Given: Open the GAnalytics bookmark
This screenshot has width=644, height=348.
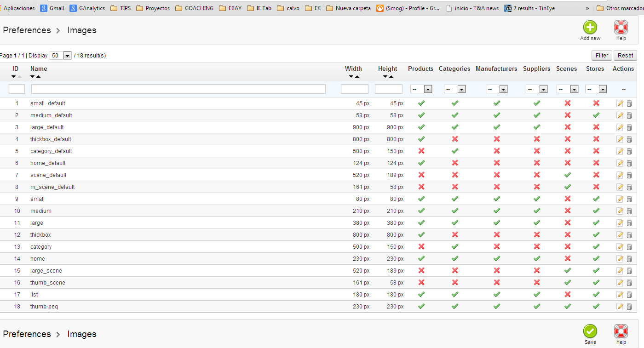Looking at the screenshot, I should 87,8.
